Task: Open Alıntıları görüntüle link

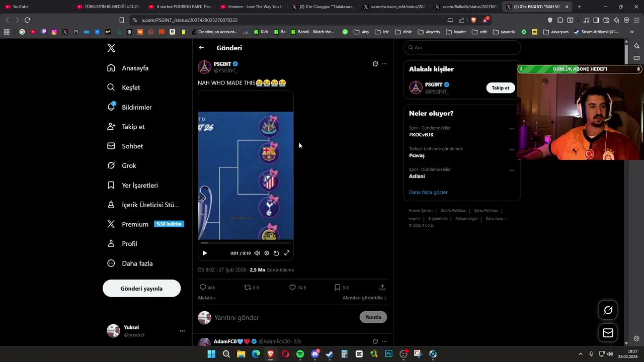Action: (364, 298)
